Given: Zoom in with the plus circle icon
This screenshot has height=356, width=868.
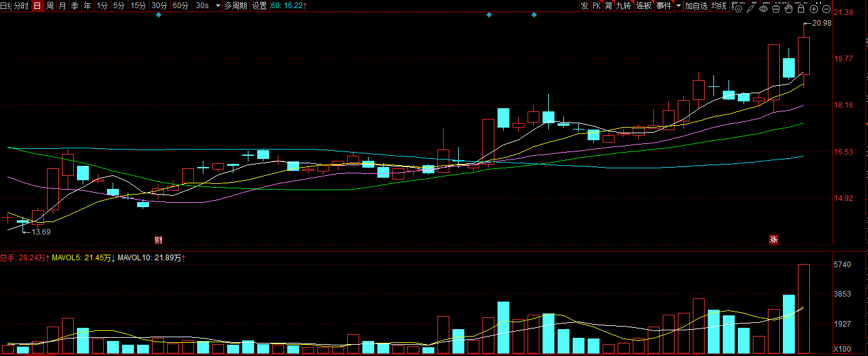Looking at the screenshot, I should click(814, 9).
